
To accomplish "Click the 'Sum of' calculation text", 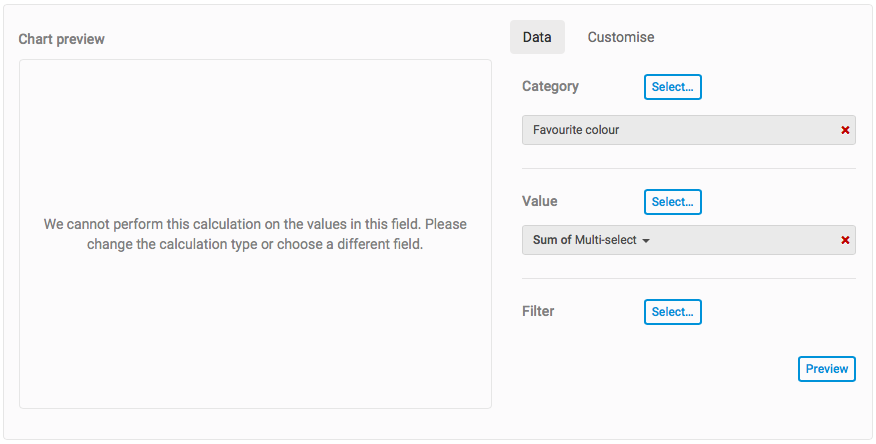I will tap(552, 240).
